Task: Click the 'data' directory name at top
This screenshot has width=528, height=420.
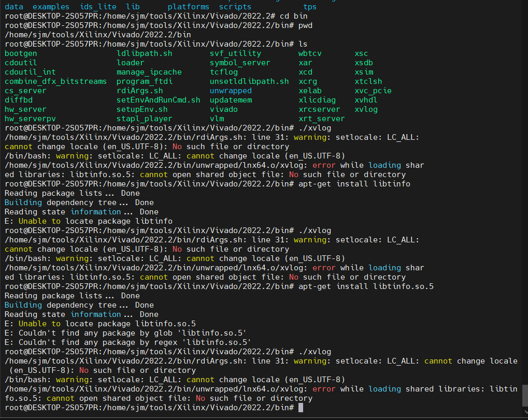Action: 14,7
